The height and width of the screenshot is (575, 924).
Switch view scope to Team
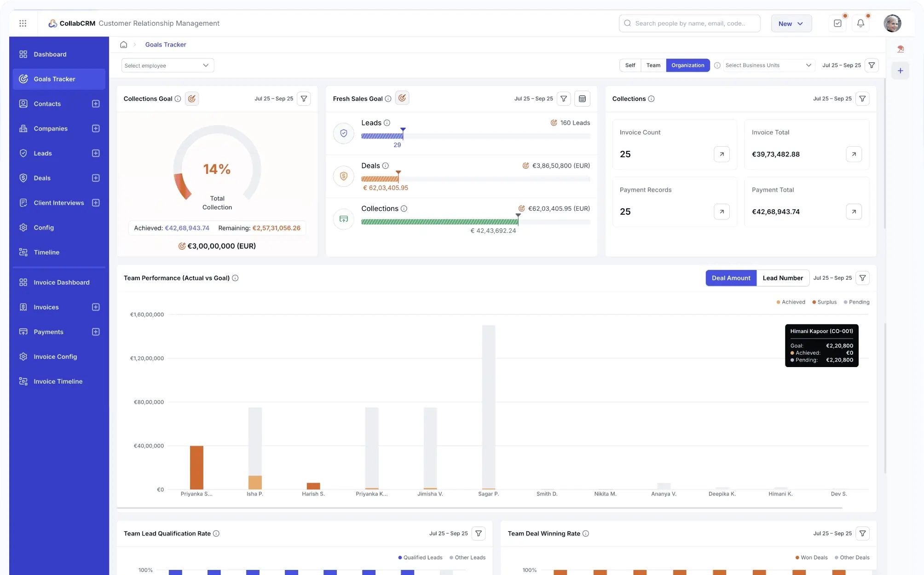click(x=653, y=65)
